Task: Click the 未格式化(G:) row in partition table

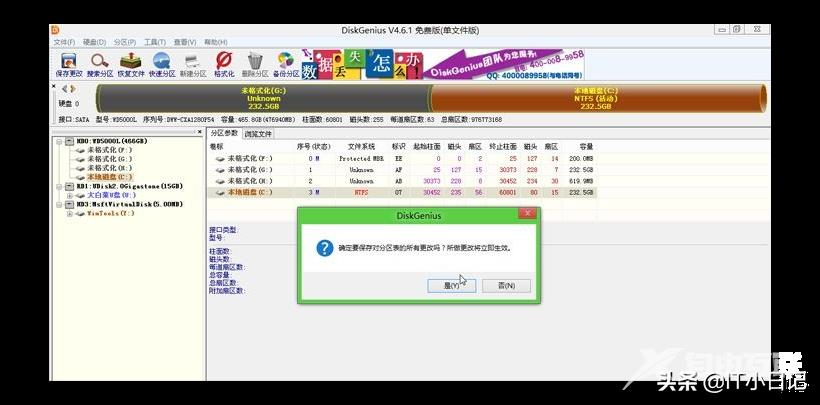Action: [x=402, y=170]
